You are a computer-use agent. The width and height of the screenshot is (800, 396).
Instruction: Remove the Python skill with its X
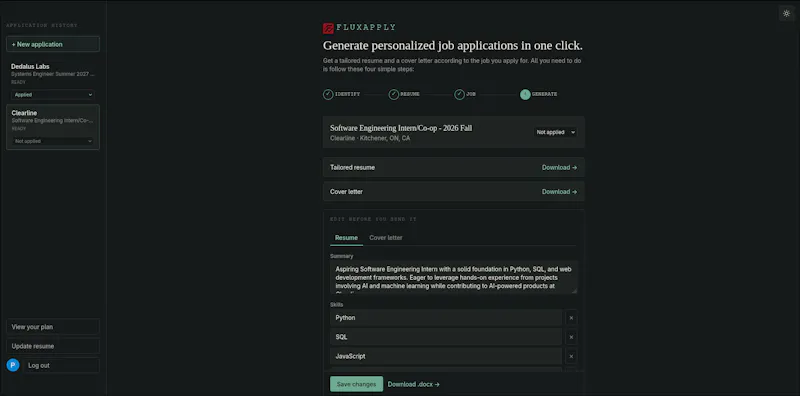pos(571,318)
